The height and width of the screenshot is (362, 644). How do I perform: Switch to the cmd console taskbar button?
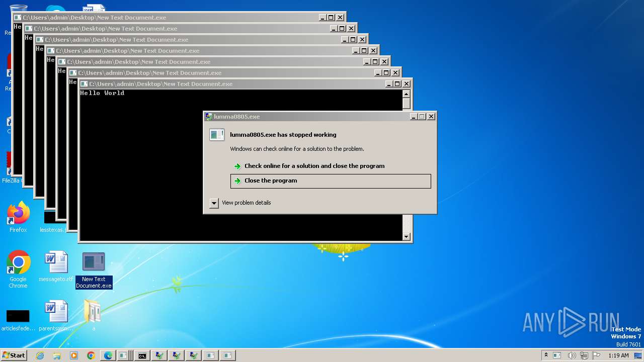click(x=142, y=355)
